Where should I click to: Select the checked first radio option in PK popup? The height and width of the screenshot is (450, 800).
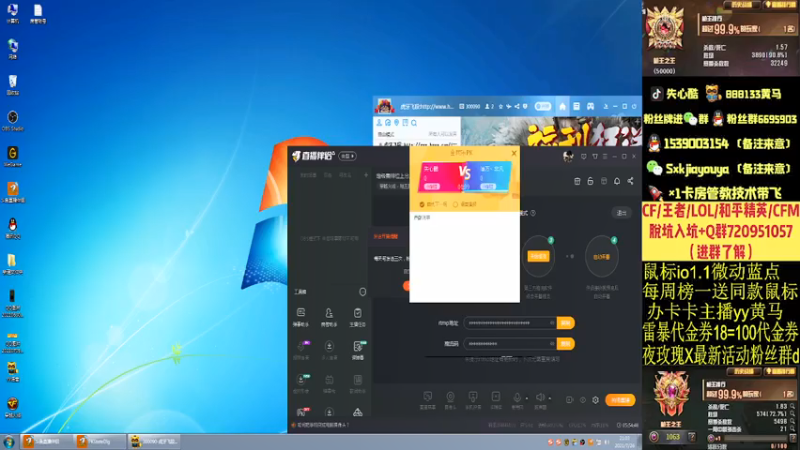(422, 204)
